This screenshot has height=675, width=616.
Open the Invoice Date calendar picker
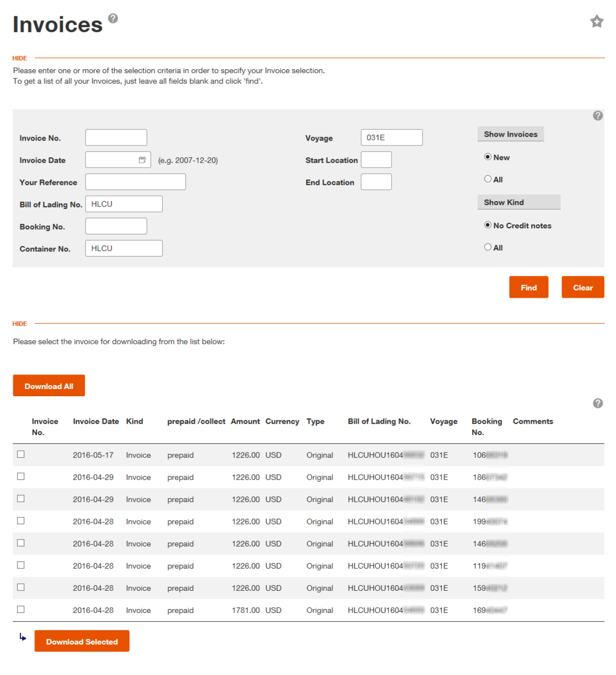(x=142, y=159)
